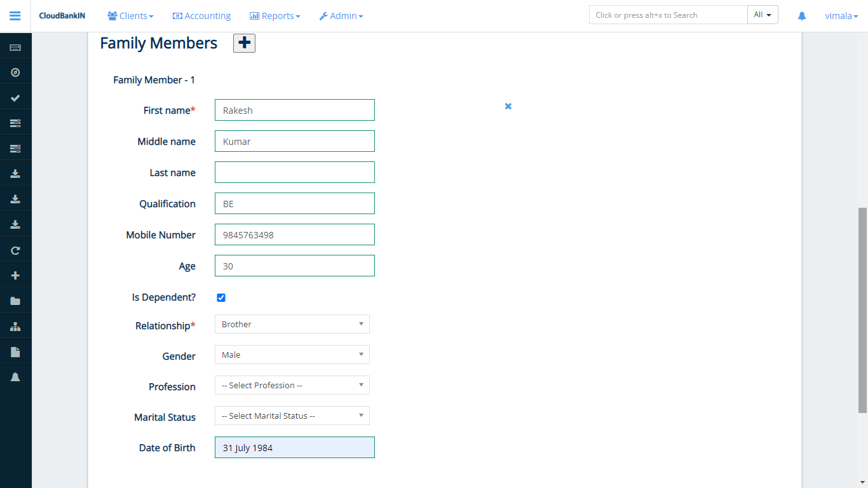Image resolution: width=868 pixels, height=488 pixels.
Task: Remove Family Member 1 using the blue X
Action: 508,106
